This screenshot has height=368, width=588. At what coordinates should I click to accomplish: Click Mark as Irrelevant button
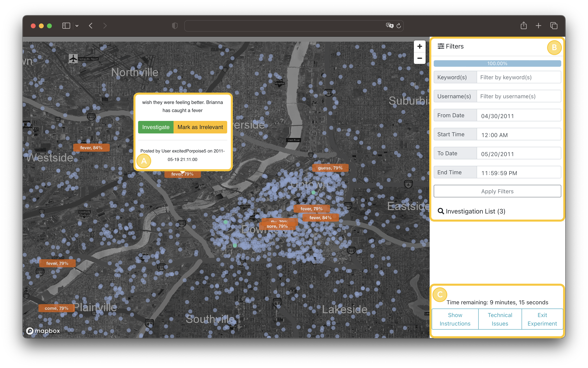(x=200, y=127)
